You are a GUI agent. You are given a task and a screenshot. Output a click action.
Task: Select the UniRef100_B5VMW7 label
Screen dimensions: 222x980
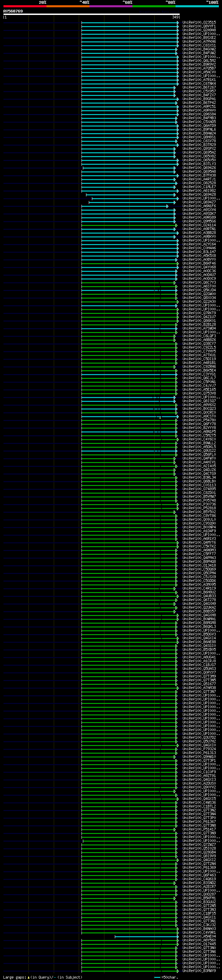click(x=199, y=496)
